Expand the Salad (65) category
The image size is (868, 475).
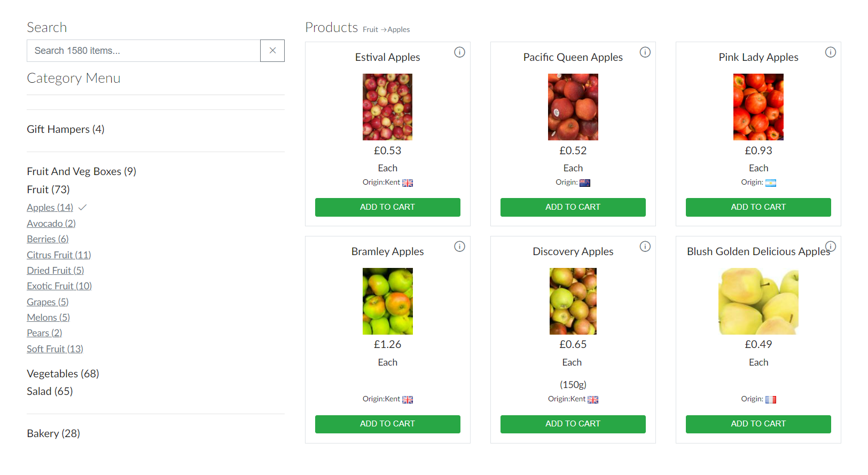50,391
